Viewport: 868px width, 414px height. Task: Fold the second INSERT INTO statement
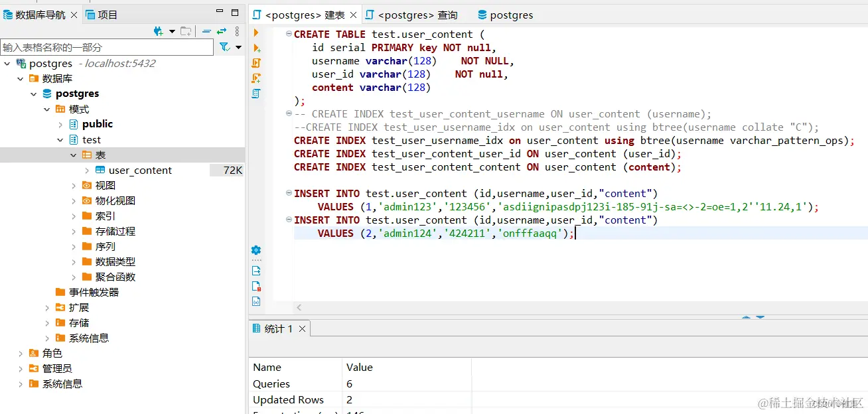tap(289, 220)
